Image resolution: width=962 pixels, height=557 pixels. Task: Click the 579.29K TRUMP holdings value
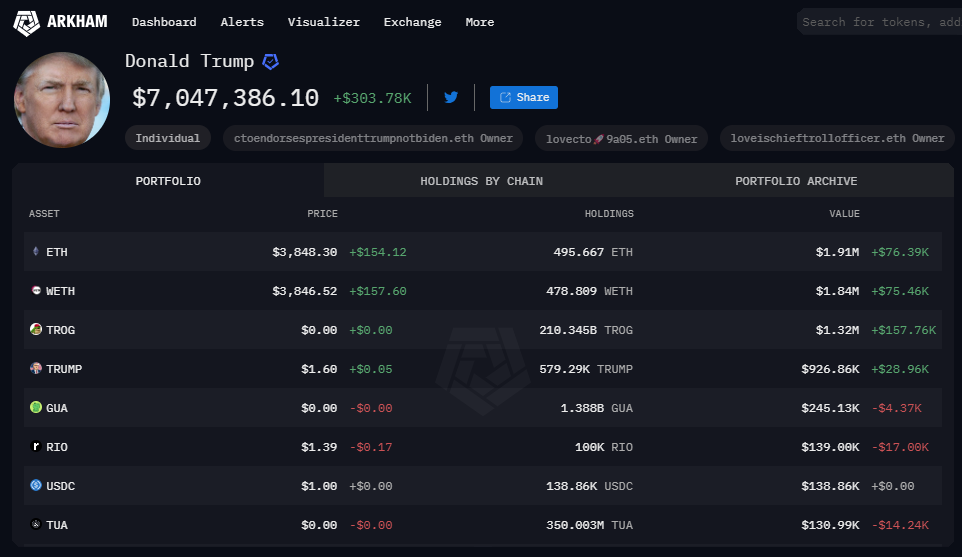586,369
